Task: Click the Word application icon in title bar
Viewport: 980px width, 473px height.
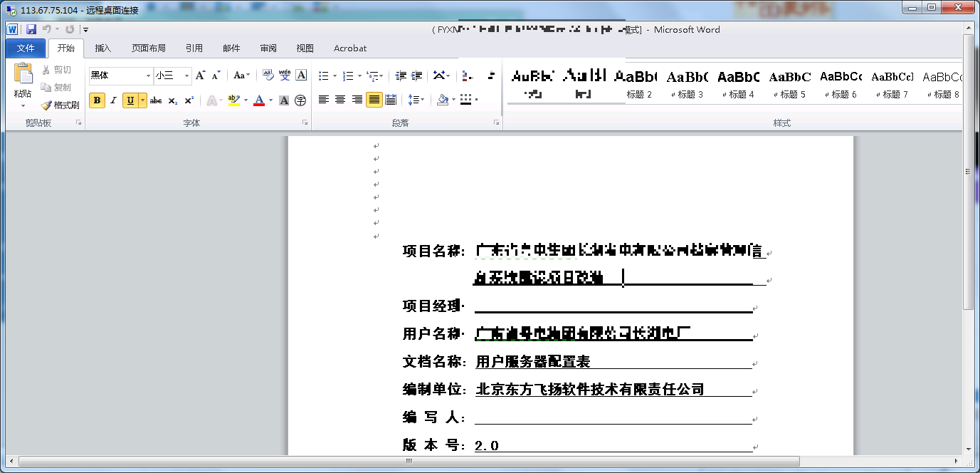Action: tap(13, 29)
